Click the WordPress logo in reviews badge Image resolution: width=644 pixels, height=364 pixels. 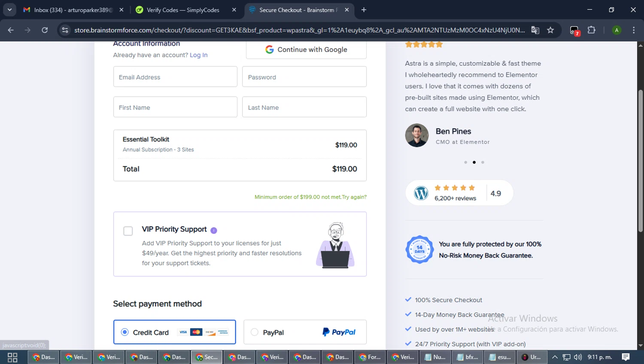(421, 193)
